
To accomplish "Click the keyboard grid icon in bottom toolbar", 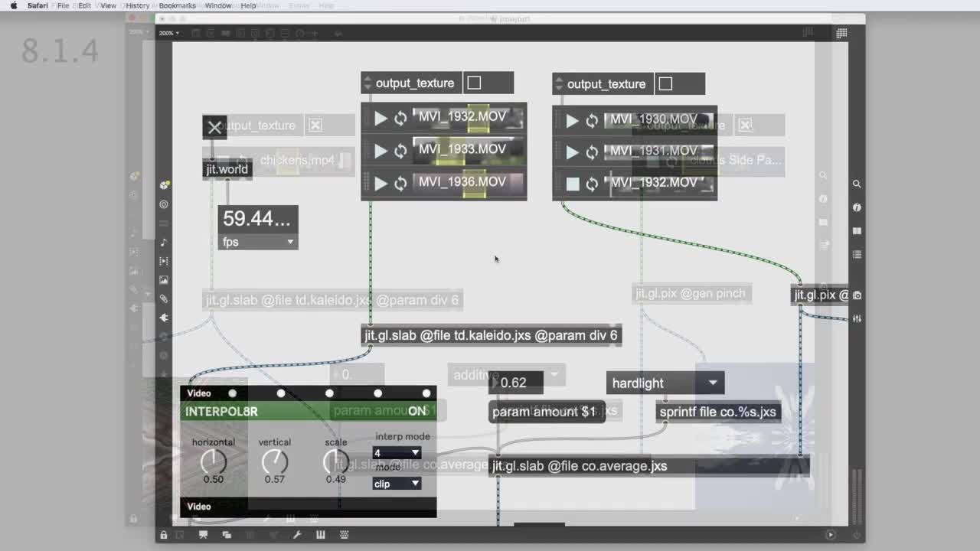I will pos(344,535).
